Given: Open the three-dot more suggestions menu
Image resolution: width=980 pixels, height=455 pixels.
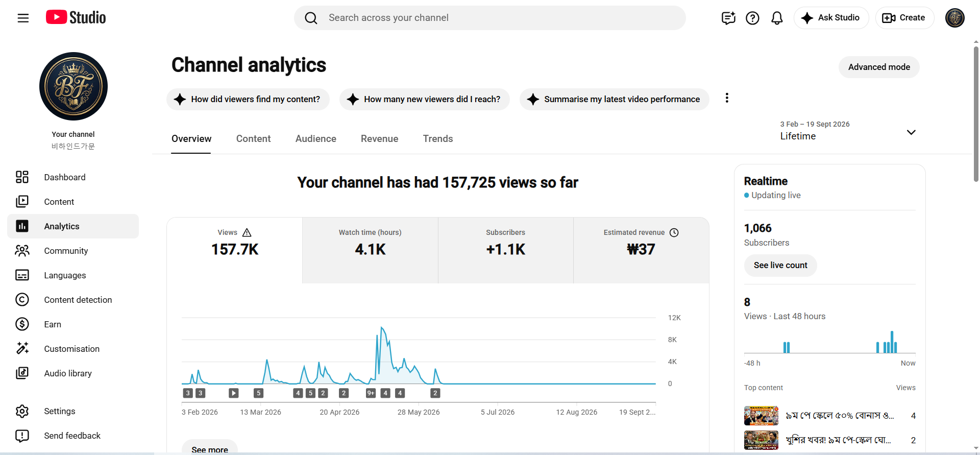Looking at the screenshot, I should 727,98.
